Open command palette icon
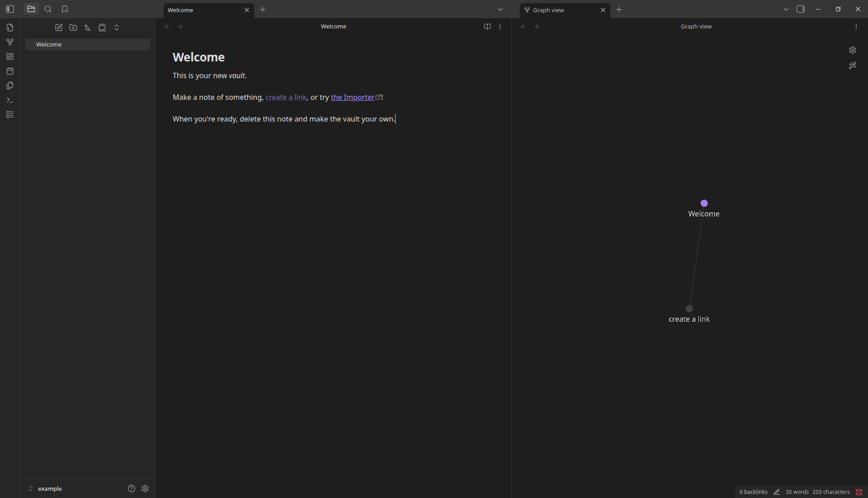This screenshot has width=868, height=498. 9,100
